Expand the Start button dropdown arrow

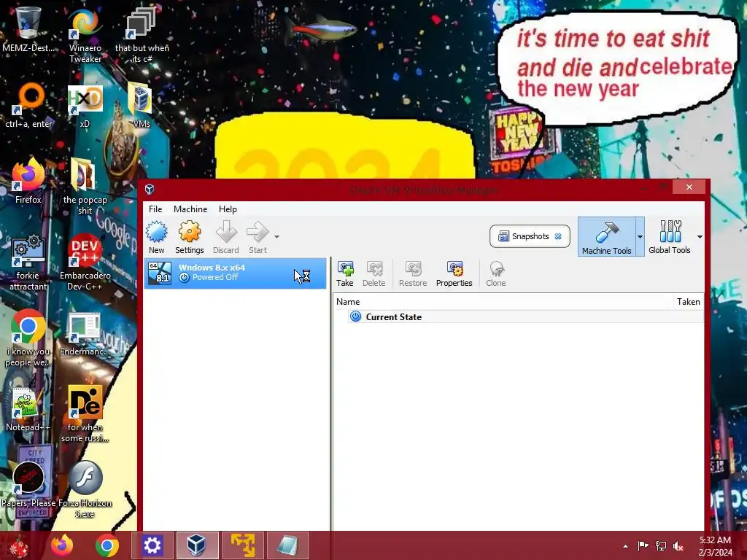point(276,237)
